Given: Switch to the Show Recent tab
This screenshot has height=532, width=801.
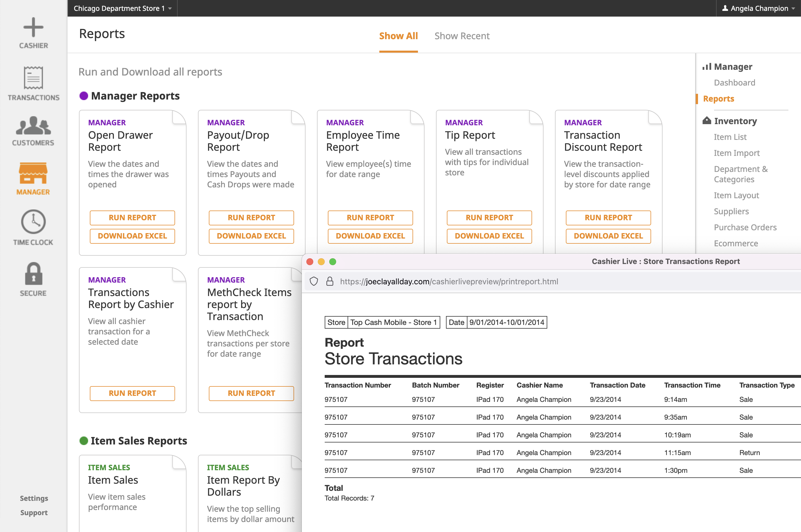Looking at the screenshot, I should (462, 36).
